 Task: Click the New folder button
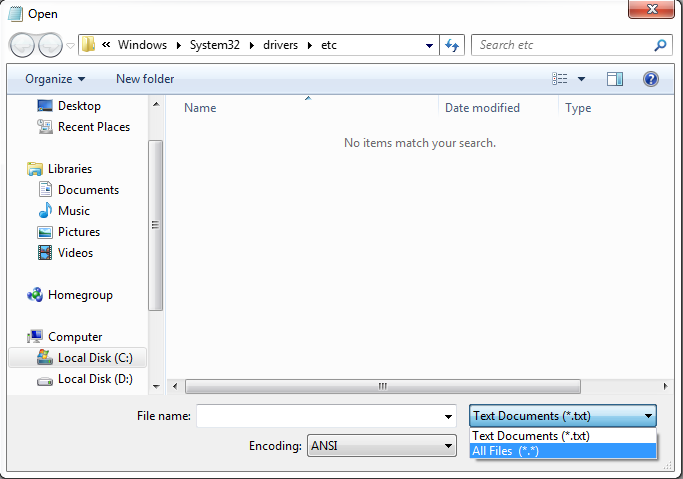145,79
